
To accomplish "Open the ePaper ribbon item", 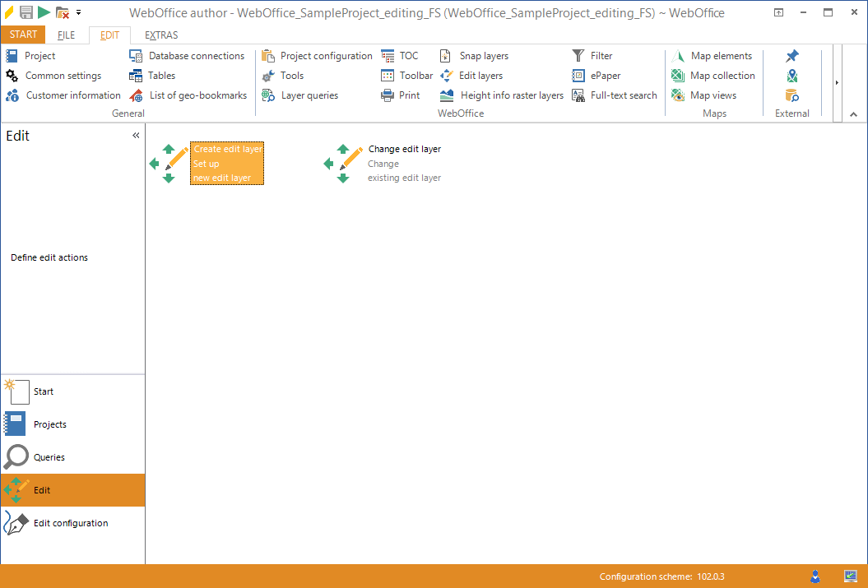I will point(596,76).
